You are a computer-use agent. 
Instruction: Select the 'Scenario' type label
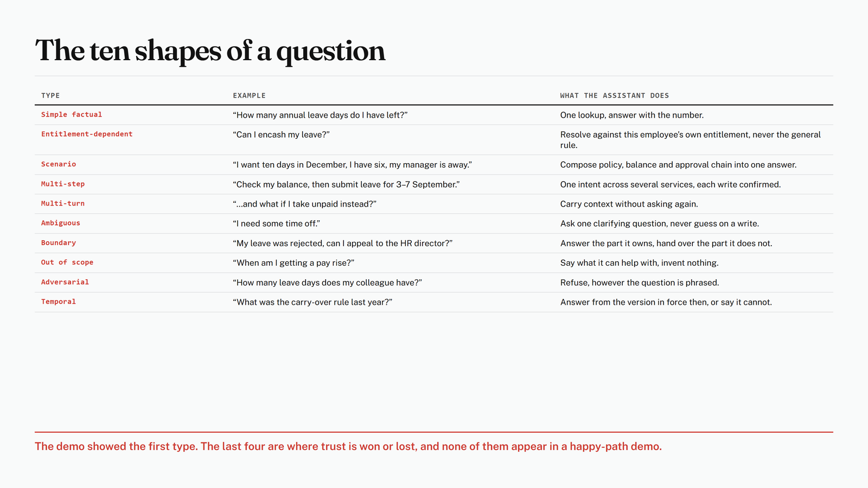[59, 164]
